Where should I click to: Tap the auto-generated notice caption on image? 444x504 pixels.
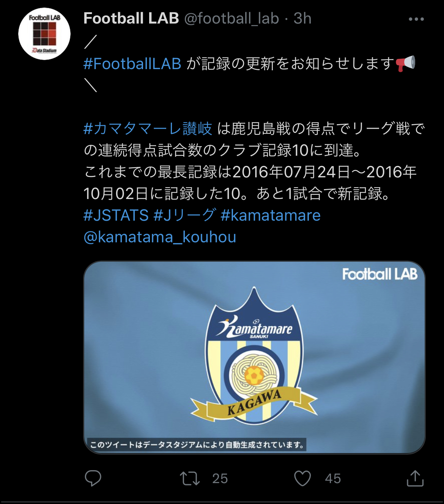[x=197, y=444]
